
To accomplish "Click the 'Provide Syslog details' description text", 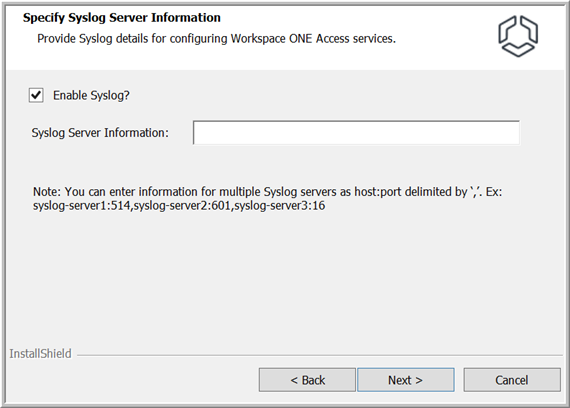I will tap(216, 39).
